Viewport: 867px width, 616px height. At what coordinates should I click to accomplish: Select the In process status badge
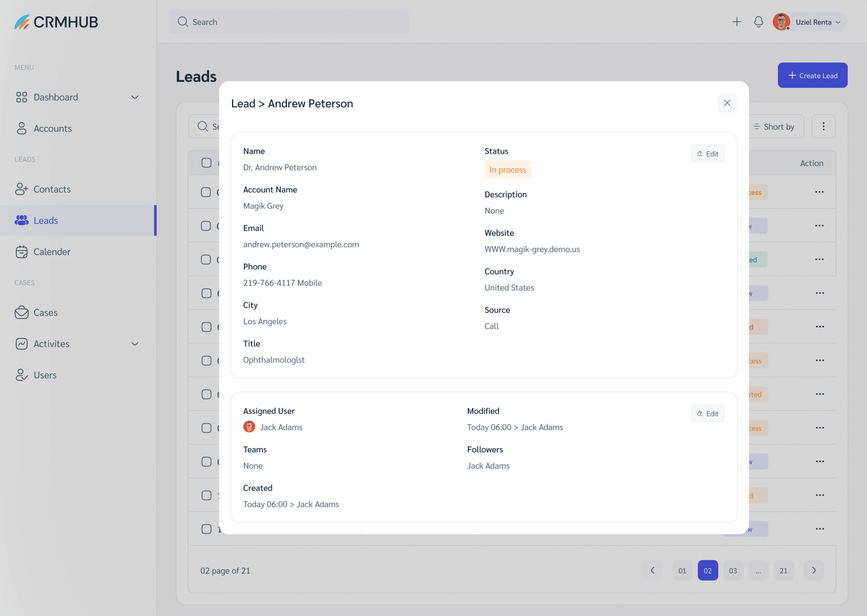(x=508, y=170)
